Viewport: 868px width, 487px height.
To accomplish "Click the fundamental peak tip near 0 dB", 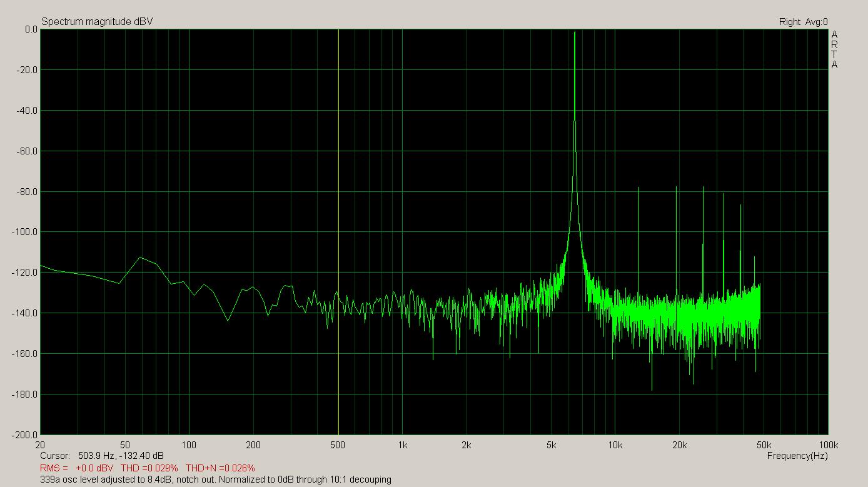I will coord(574,33).
